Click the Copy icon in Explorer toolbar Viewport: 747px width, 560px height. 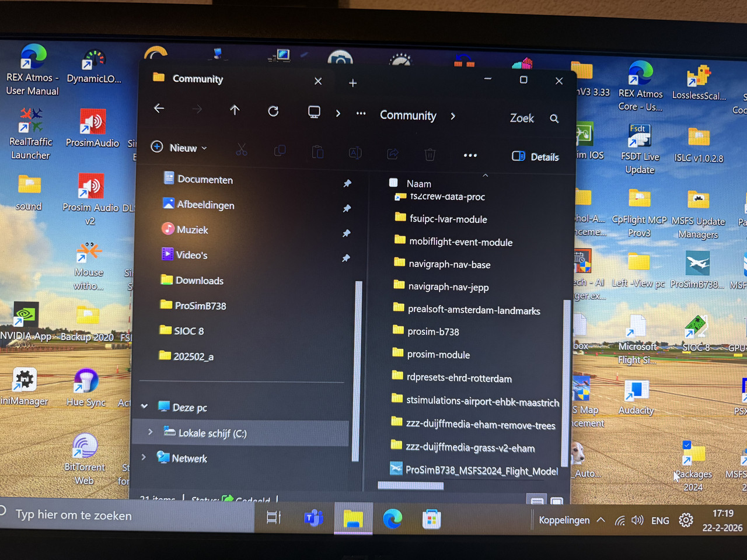point(280,151)
